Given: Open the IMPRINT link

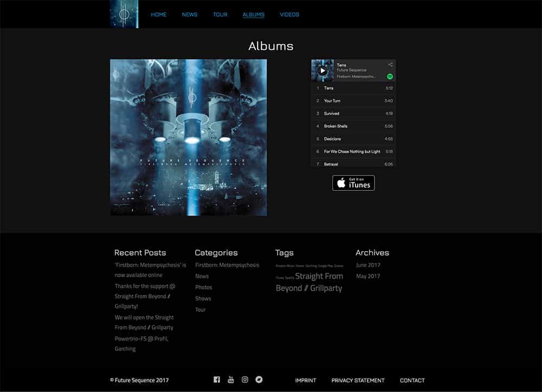Looking at the screenshot, I should pyautogui.click(x=306, y=380).
